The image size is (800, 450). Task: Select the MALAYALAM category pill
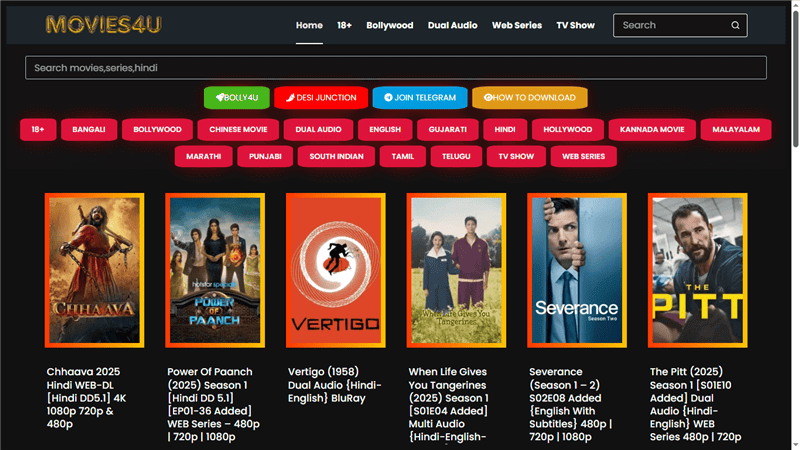(x=736, y=130)
